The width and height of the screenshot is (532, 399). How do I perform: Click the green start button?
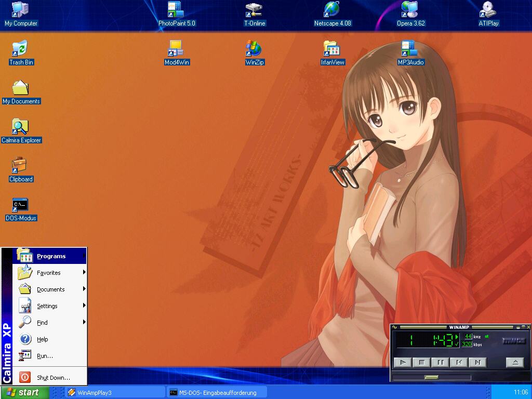(x=25, y=392)
